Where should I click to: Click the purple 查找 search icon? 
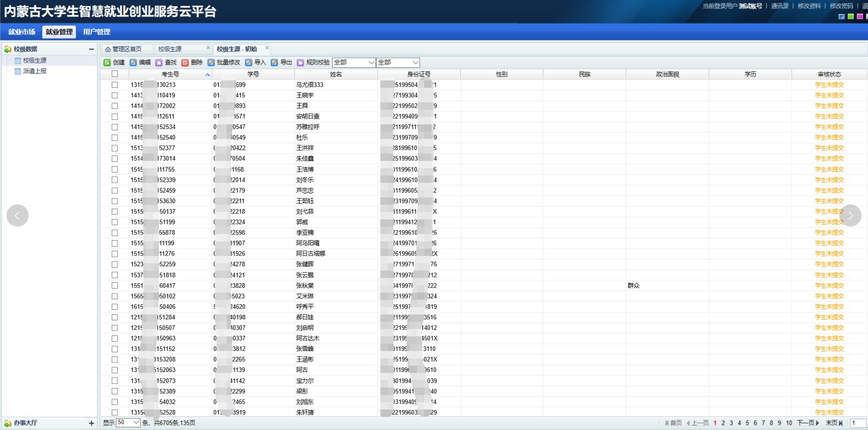click(159, 62)
